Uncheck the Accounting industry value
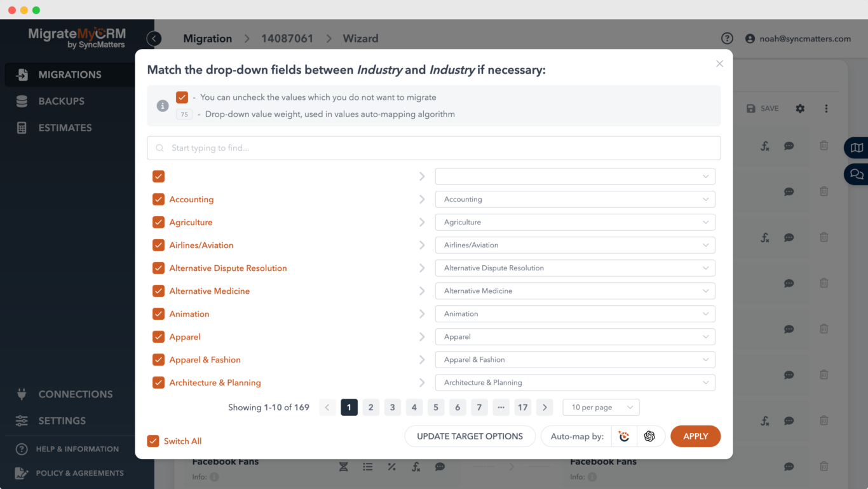868x489 pixels. point(158,199)
